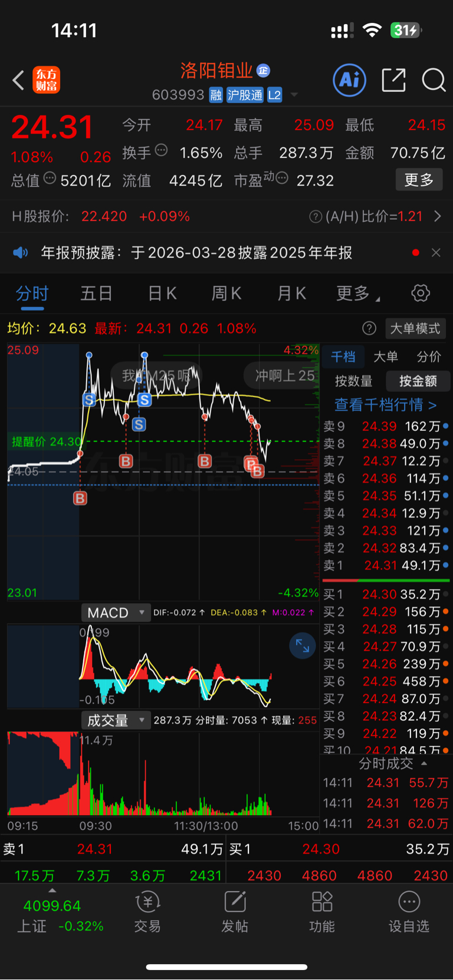Tap 更多 button in quote summary

pyautogui.click(x=419, y=180)
